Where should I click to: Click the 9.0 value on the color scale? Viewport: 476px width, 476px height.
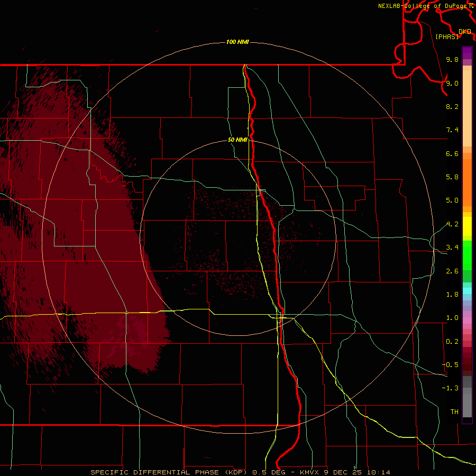[x=452, y=83]
